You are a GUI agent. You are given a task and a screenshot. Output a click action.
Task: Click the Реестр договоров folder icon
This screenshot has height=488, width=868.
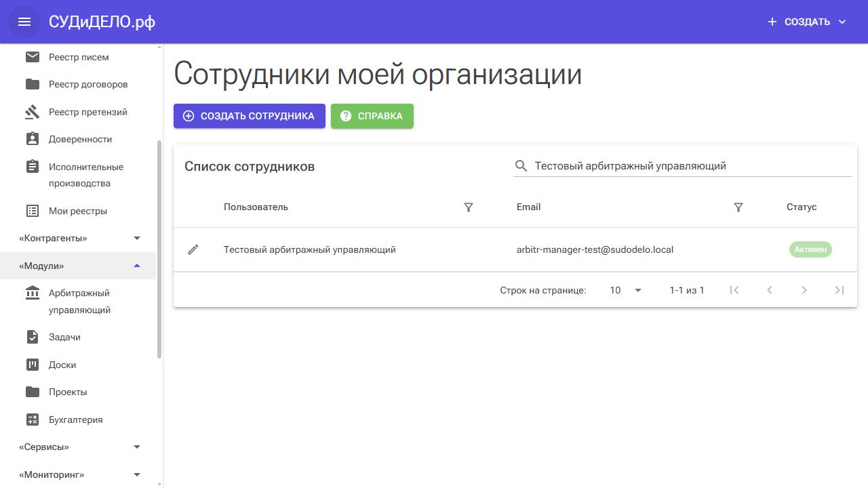point(32,84)
